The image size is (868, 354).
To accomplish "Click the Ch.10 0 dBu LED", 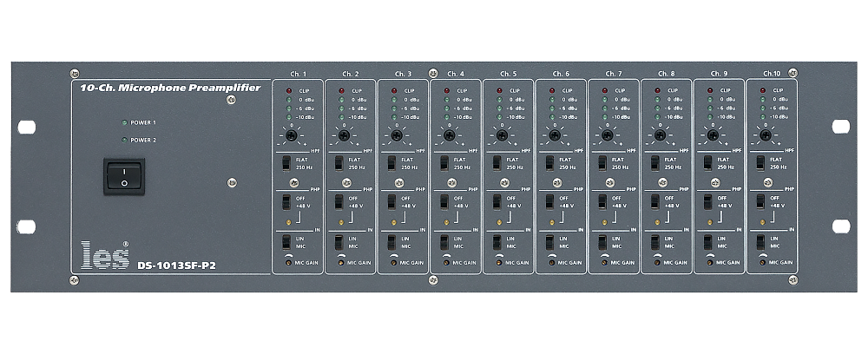I will point(762,100).
